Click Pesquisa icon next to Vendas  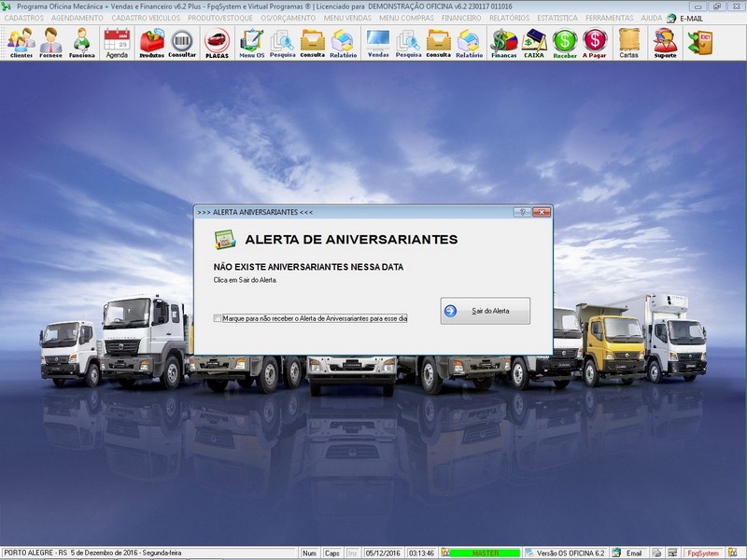click(x=408, y=43)
